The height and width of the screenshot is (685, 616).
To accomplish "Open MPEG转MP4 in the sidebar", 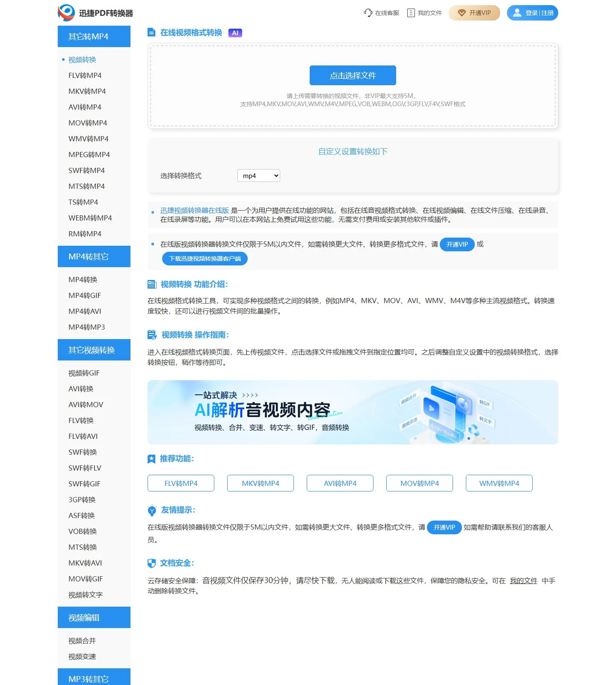I will [89, 155].
